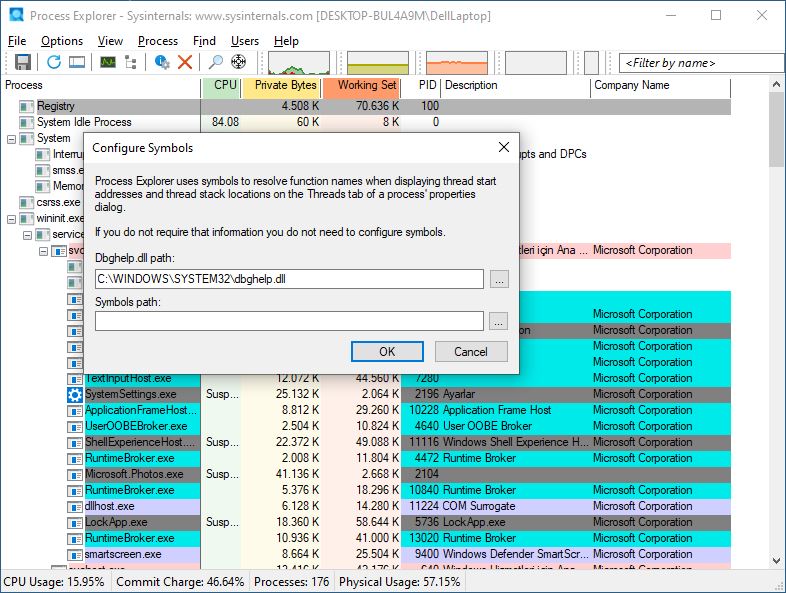Click the process Properties gear icon

161,62
